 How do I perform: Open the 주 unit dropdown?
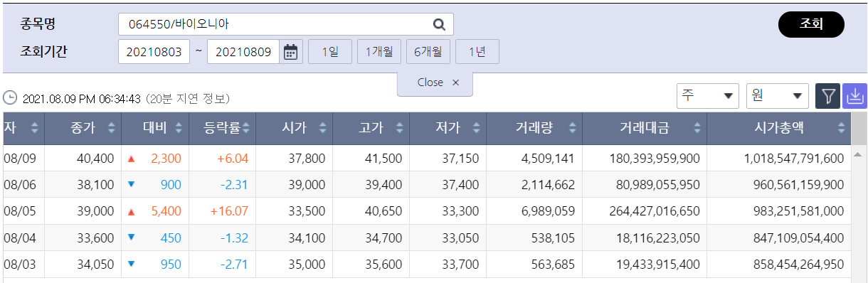tap(708, 96)
